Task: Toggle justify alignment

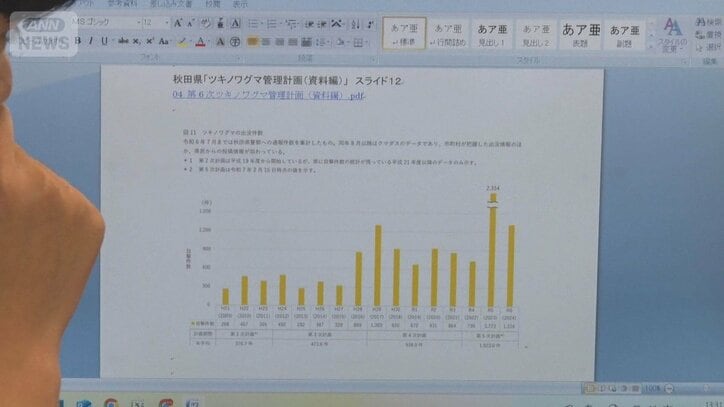Action: coord(293,43)
